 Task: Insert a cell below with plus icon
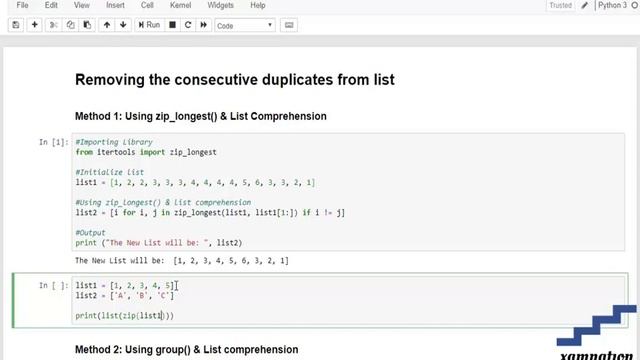tap(35, 25)
